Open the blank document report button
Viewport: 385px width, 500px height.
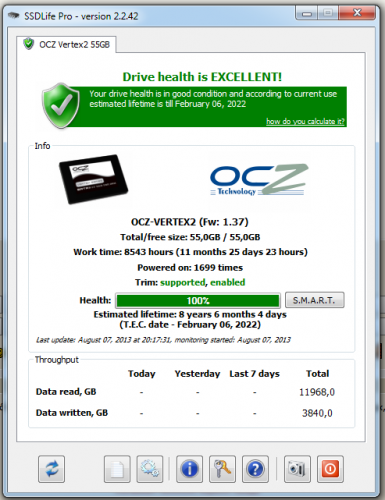pos(117,469)
